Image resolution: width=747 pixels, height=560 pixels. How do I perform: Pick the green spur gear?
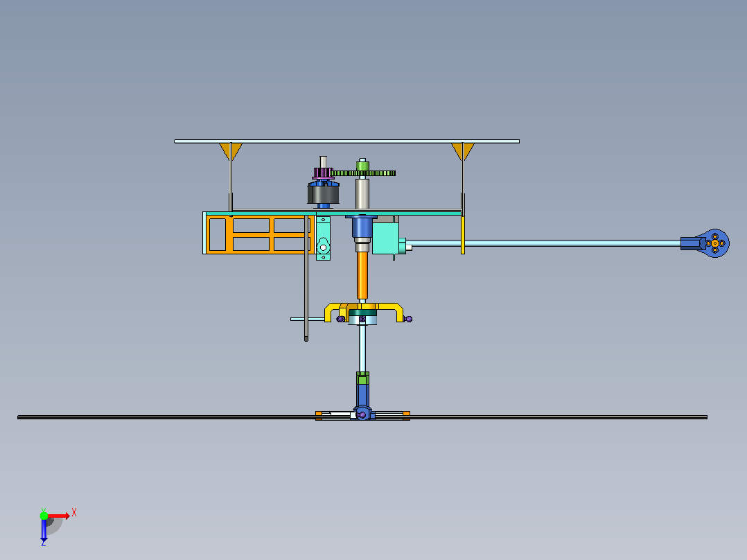pos(363,173)
